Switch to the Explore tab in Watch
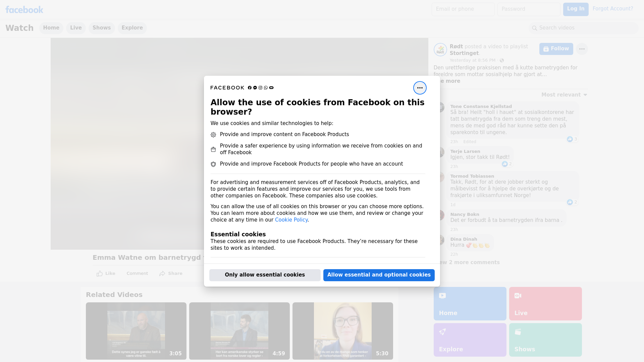This screenshot has height=362, width=644. pyautogui.click(x=132, y=28)
